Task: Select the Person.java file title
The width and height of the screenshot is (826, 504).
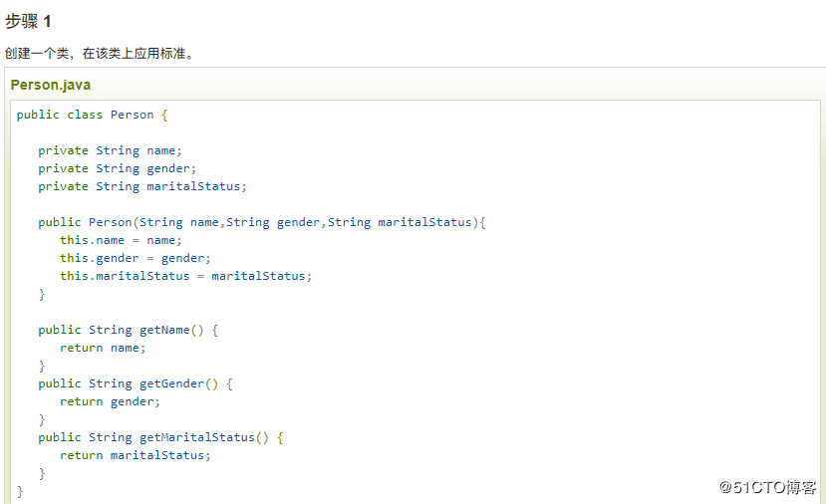Action: pyautogui.click(x=51, y=85)
